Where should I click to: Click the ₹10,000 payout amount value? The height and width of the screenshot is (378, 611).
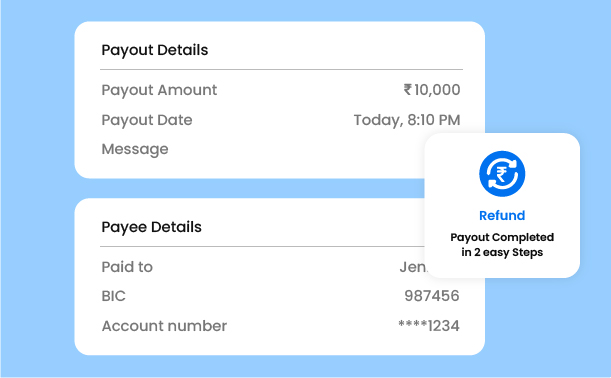[x=432, y=90]
